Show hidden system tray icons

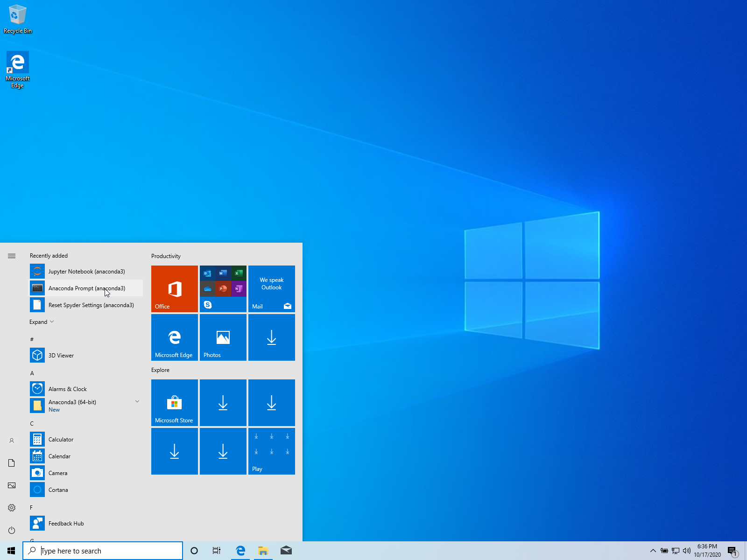(x=653, y=551)
